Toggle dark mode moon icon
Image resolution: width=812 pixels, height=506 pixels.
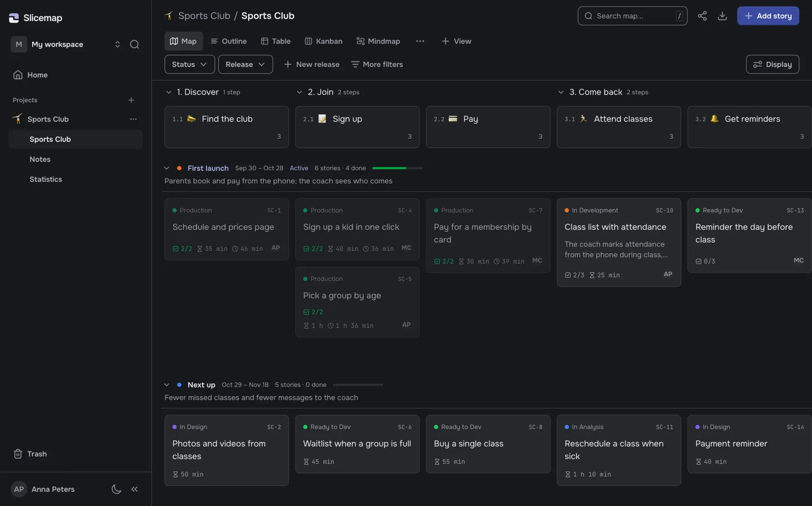tap(117, 489)
